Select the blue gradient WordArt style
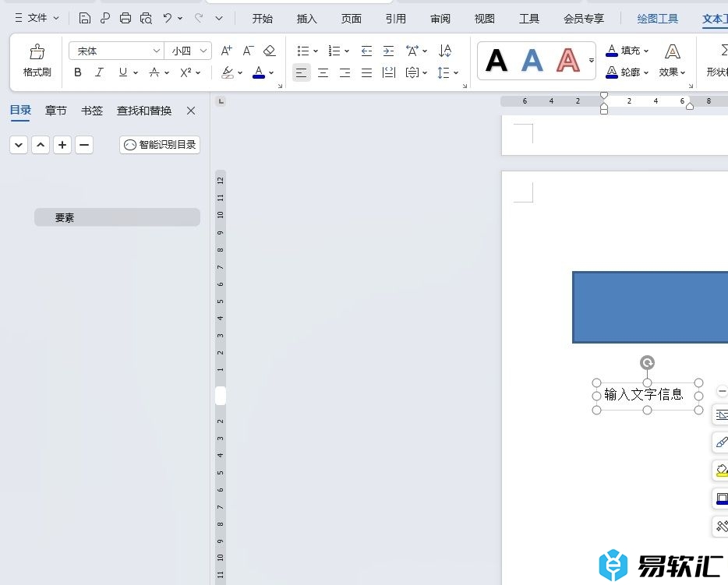The image size is (728, 585). [532, 61]
